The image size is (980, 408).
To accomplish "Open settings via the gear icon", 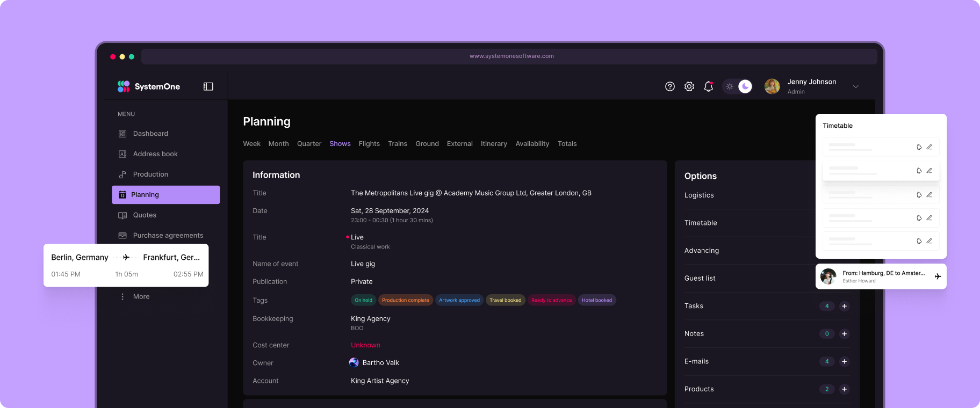I will point(689,86).
